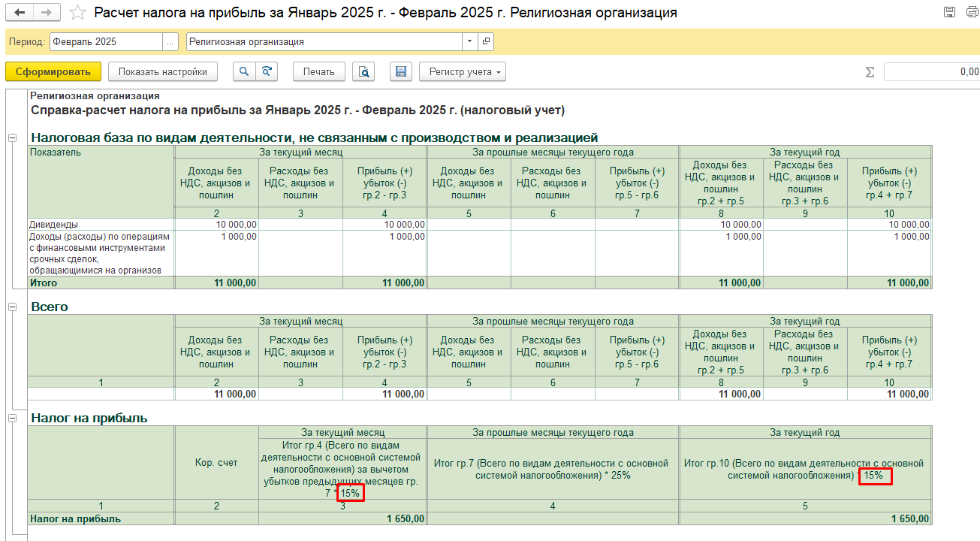The image size is (980, 541).
Task: Add report to favorites with star icon
Action: pyautogui.click(x=77, y=13)
